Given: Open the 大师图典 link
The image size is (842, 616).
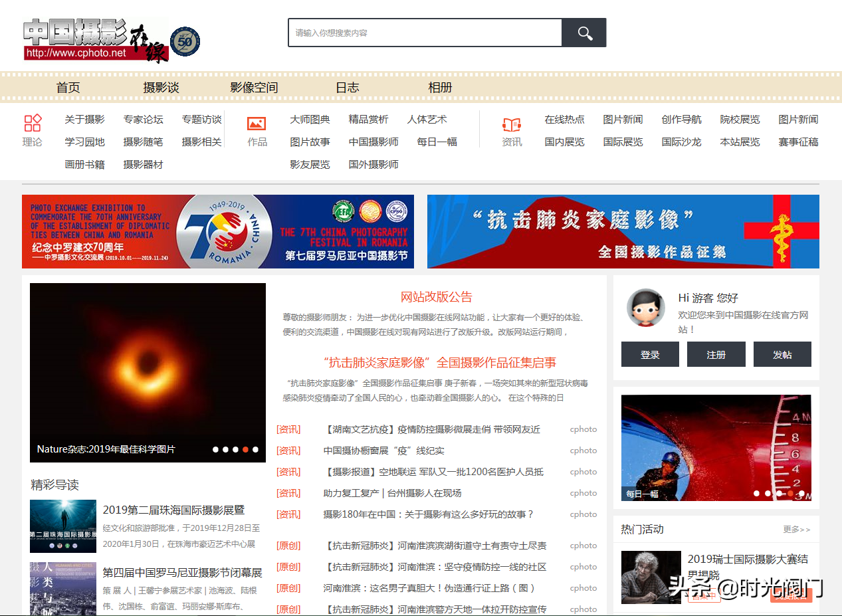Looking at the screenshot, I should [x=310, y=120].
